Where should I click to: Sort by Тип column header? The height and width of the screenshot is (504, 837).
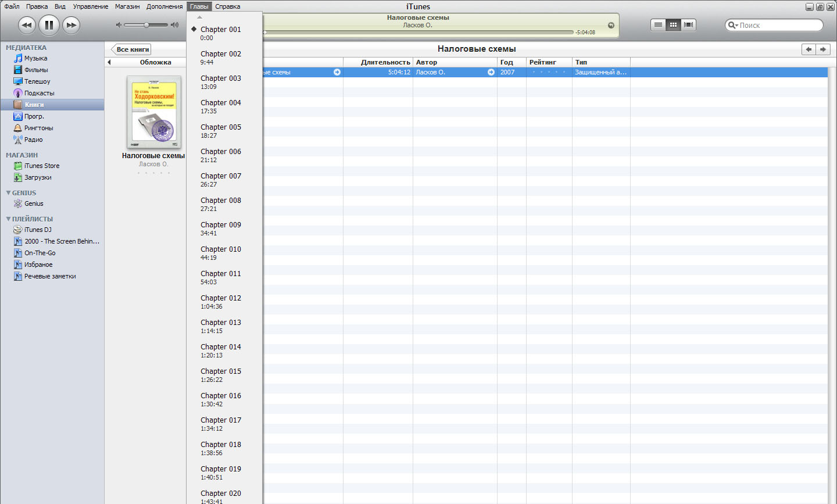tap(601, 62)
